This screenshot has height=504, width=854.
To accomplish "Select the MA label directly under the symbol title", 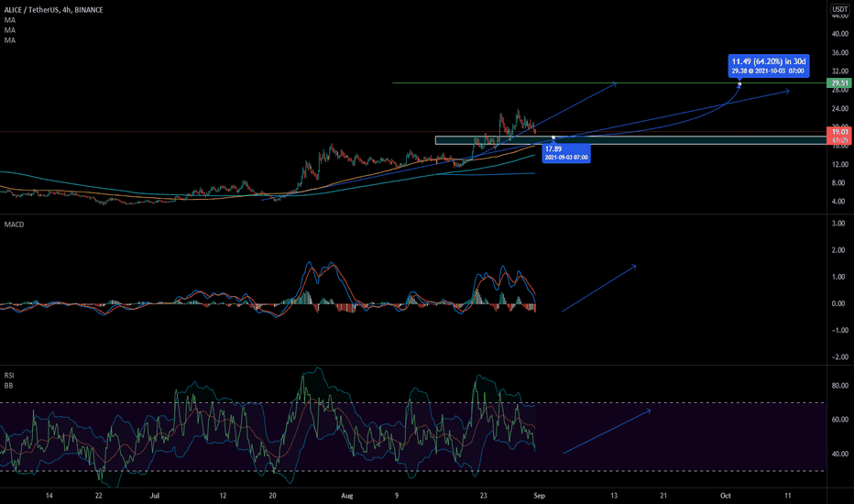I will click(x=10, y=20).
